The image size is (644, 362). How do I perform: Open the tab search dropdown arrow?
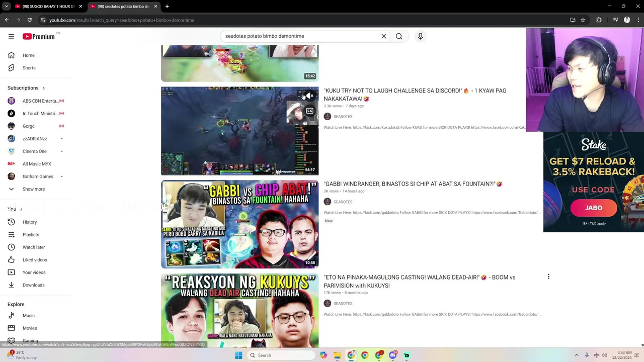7,7
